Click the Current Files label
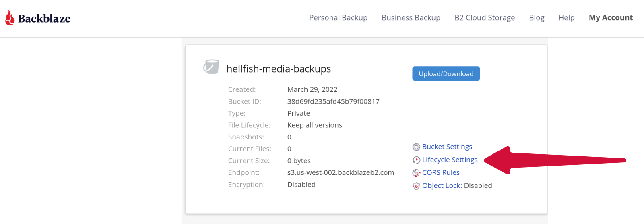This screenshot has width=644, height=224. point(250,149)
